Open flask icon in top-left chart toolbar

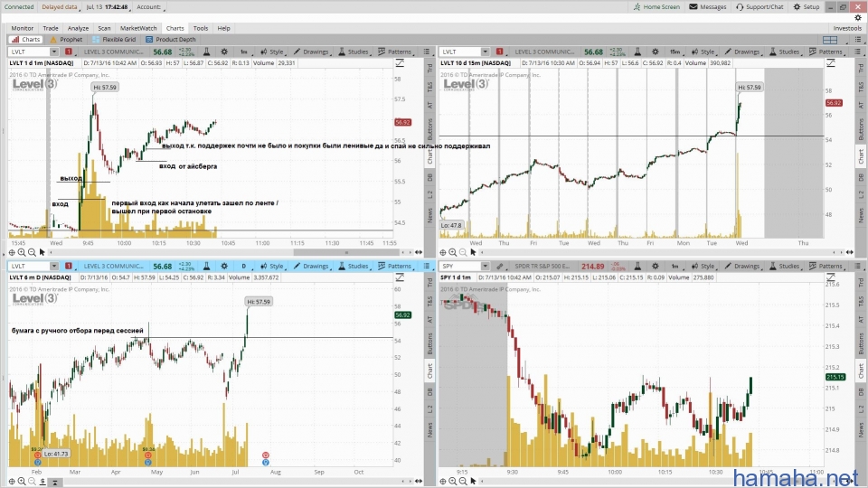206,52
